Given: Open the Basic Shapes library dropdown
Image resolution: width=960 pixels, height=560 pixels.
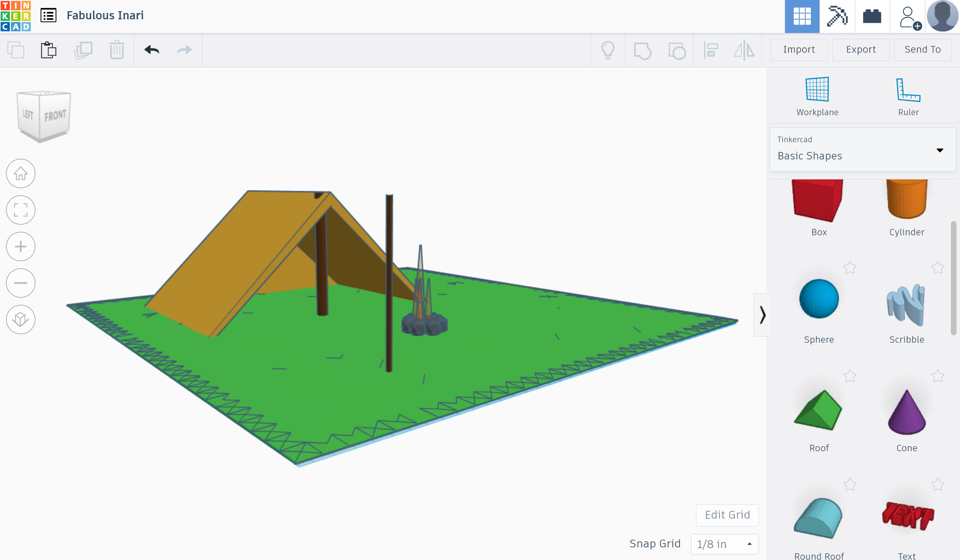Looking at the screenshot, I should pyautogui.click(x=862, y=150).
